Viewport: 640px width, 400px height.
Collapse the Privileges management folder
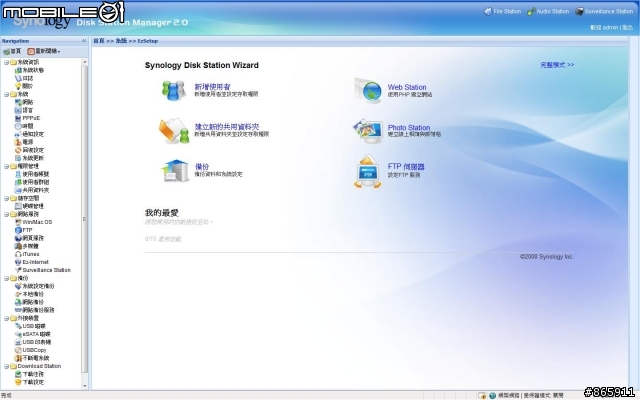click(x=6, y=167)
